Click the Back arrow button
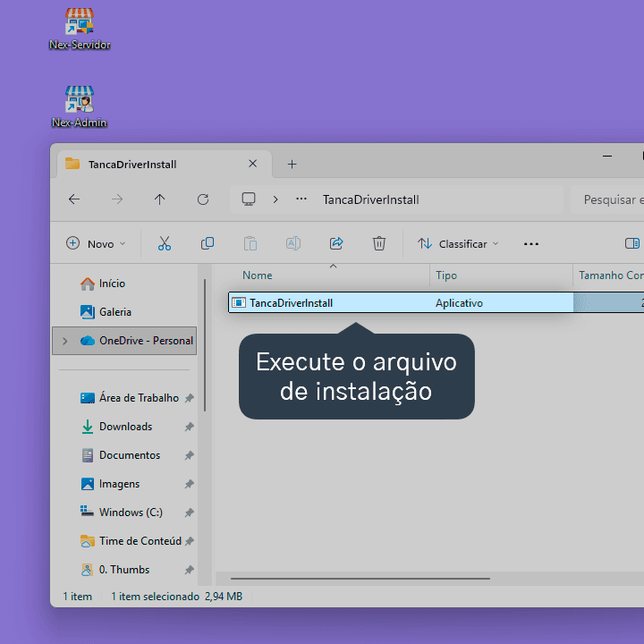 (x=74, y=199)
